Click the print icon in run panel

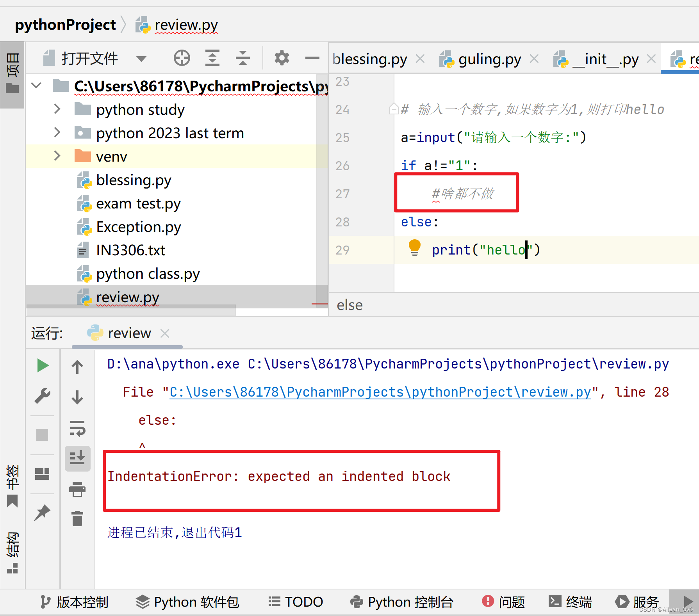pos(77,489)
